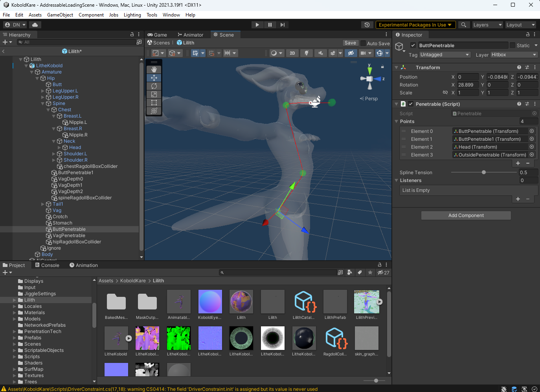Adjust the Project icon size slider

pos(376,381)
